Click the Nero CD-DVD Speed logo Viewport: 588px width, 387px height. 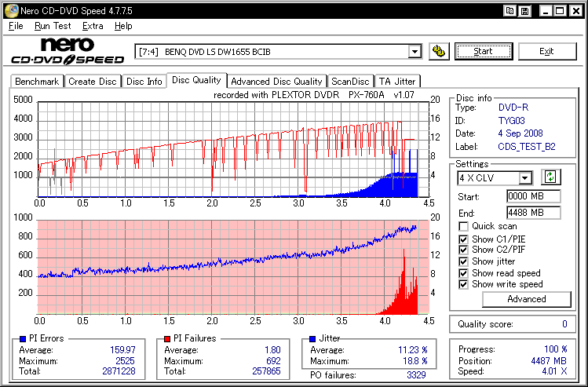coord(67,51)
